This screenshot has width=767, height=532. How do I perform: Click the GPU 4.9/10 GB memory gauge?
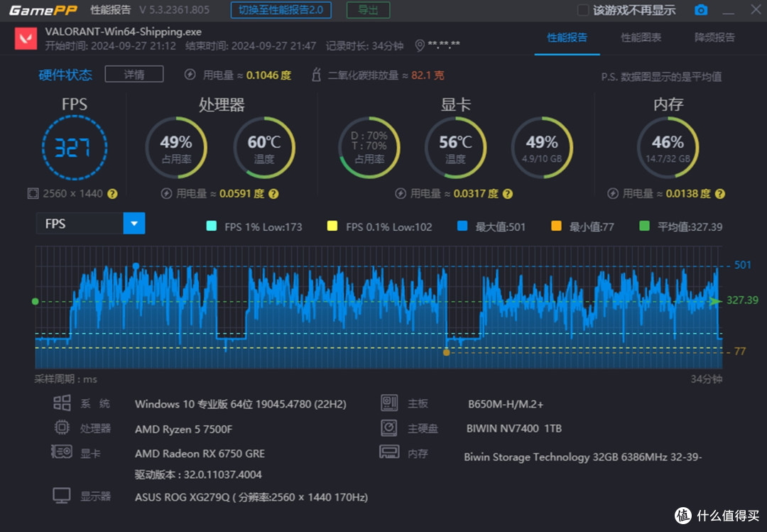pyautogui.click(x=542, y=147)
